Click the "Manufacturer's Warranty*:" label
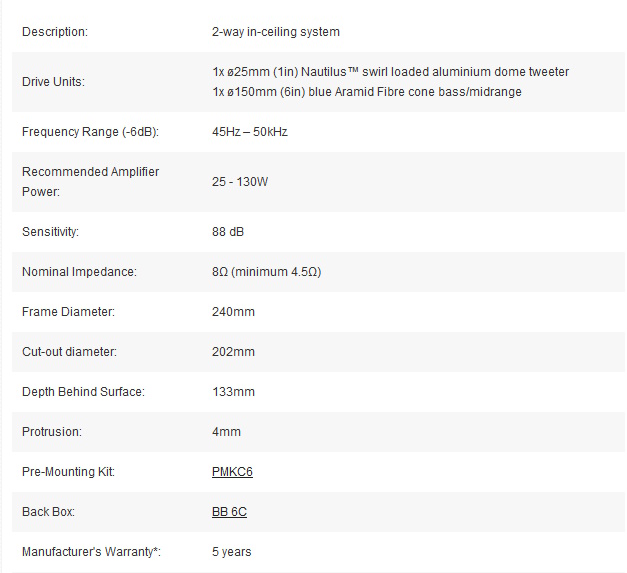Viewport: 627px width, 573px height. 91,552
